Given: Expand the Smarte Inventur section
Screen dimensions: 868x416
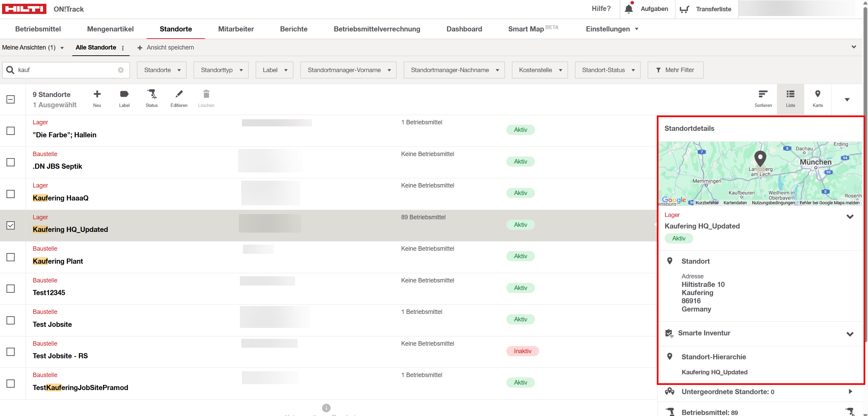Looking at the screenshot, I should pos(850,334).
